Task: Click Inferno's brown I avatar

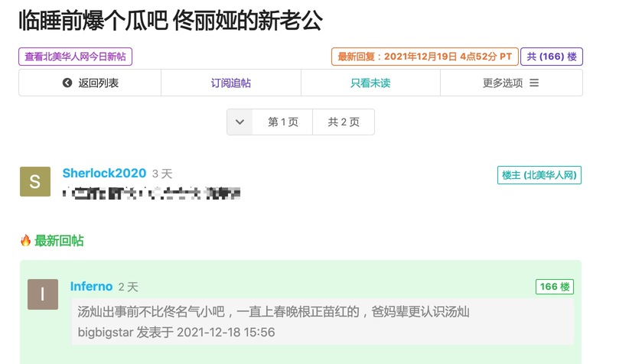Action: pyautogui.click(x=42, y=294)
